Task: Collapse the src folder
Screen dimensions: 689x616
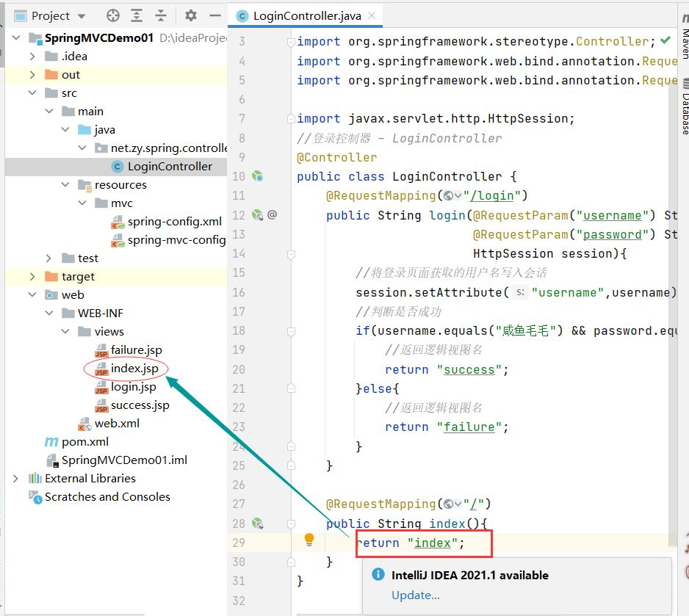Action: [x=32, y=93]
